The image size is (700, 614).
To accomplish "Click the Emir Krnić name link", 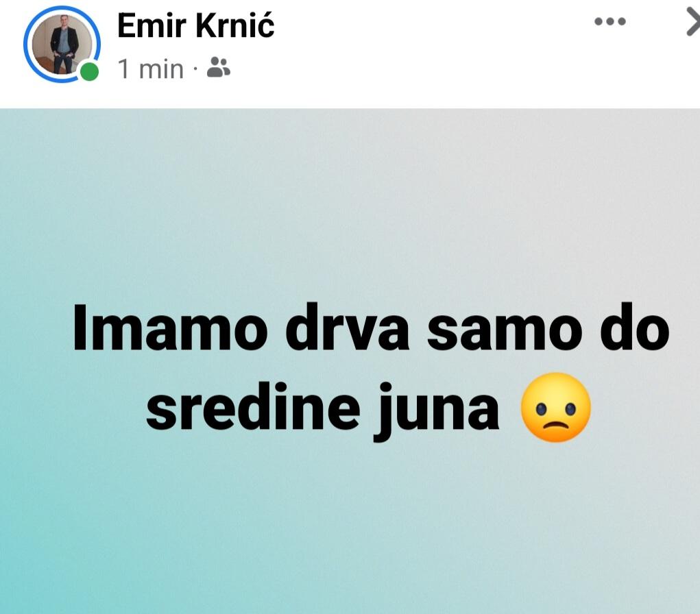I will coord(195,25).
